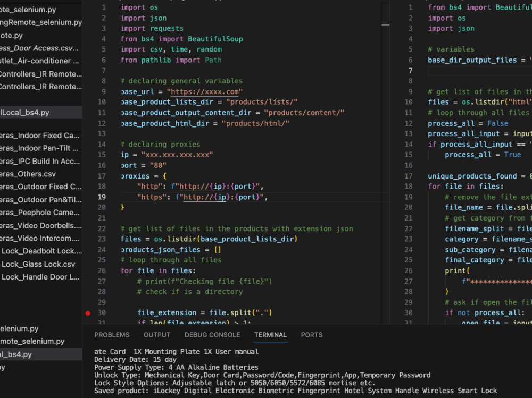
Task: Click line number 7 in right editor
Action: pos(411,71)
